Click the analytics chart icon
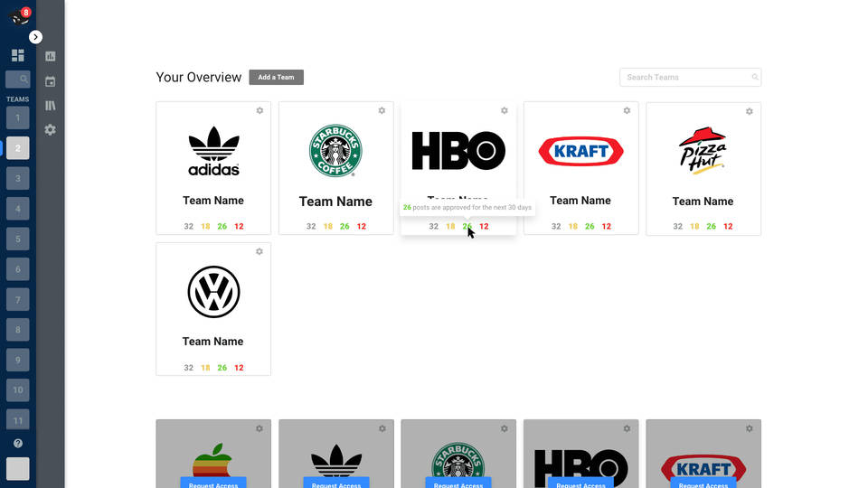 (x=51, y=56)
